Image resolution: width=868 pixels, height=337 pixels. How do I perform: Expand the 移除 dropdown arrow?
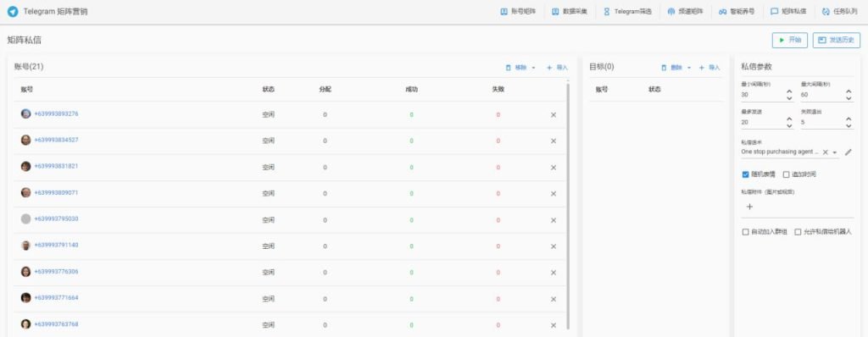pos(534,68)
